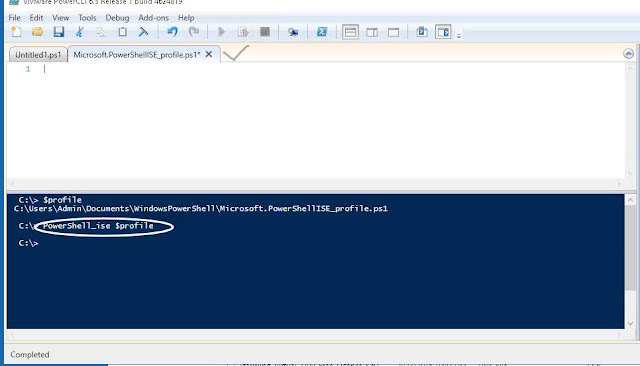
Task: Collapse script pane with round arrow button
Action: click(x=629, y=53)
